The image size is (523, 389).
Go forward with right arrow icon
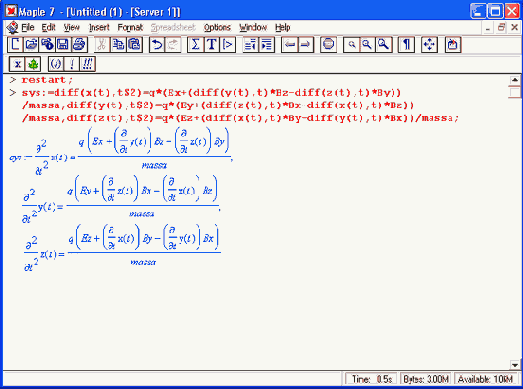coord(306,45)
